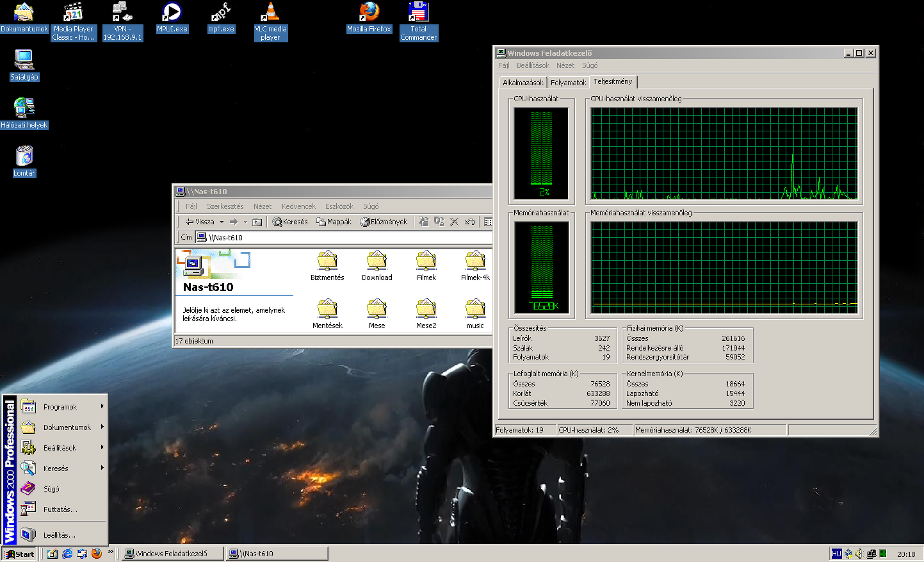The width and height of the screenshot is (924, 562).
Task: Expand hidden quick launch icons chevron
Action: pyautogui.click(x=110, y=551)
